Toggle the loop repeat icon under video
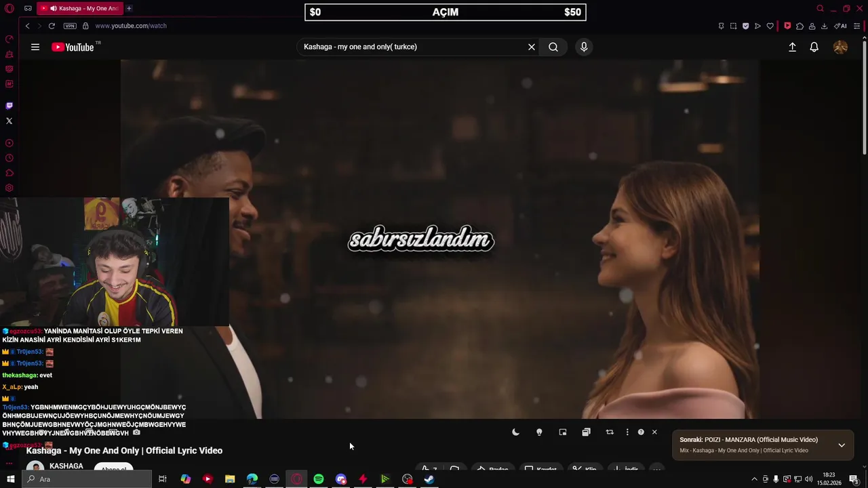The width and height of the screenshot is (868, 488). [x=610, y=432]
